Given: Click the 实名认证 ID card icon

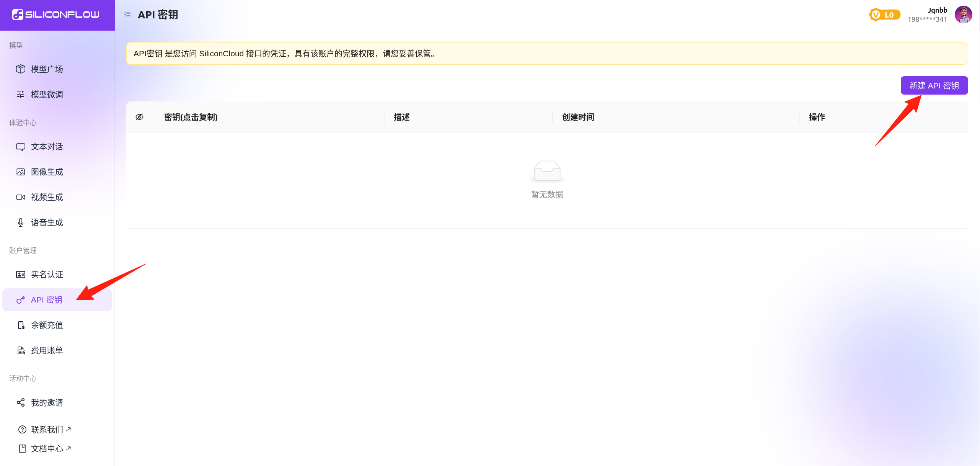Looking at the screenshot, I should click(21, 275).
